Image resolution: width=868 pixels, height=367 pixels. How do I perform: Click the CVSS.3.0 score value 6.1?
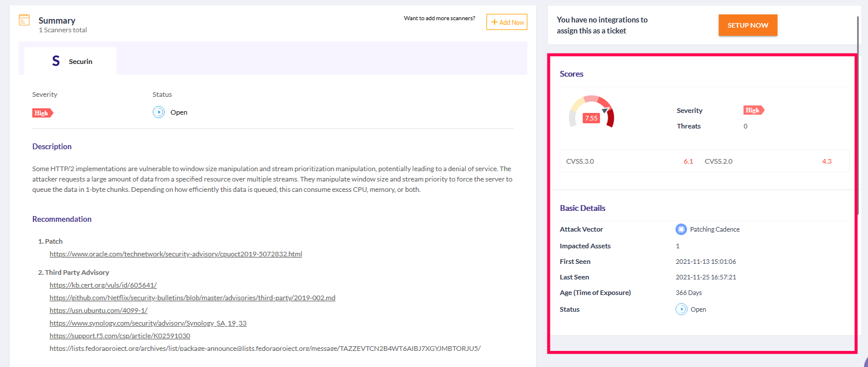point(688,161)
